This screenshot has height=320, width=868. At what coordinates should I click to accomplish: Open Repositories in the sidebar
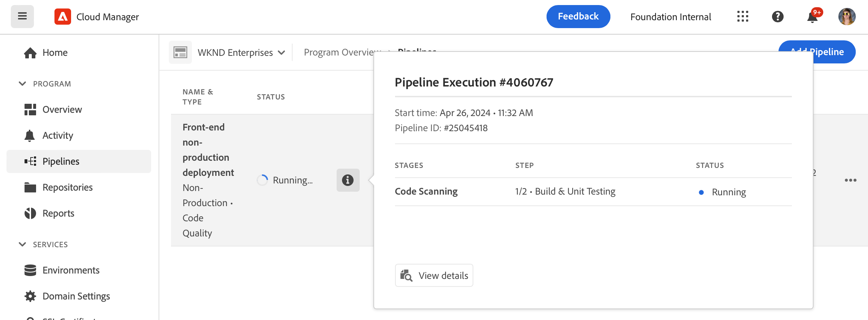tap(67, 187)
